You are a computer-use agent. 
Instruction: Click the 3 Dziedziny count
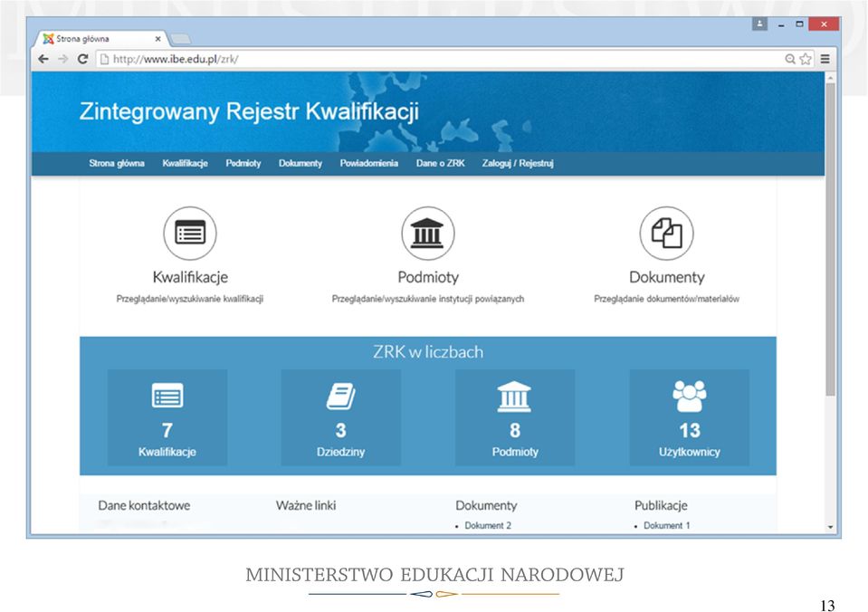click(x=341, y=430)
